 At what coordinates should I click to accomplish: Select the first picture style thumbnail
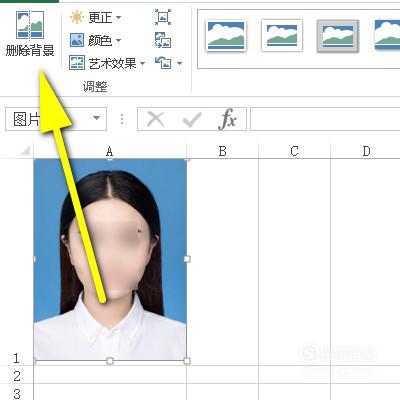tap(226, 35)
